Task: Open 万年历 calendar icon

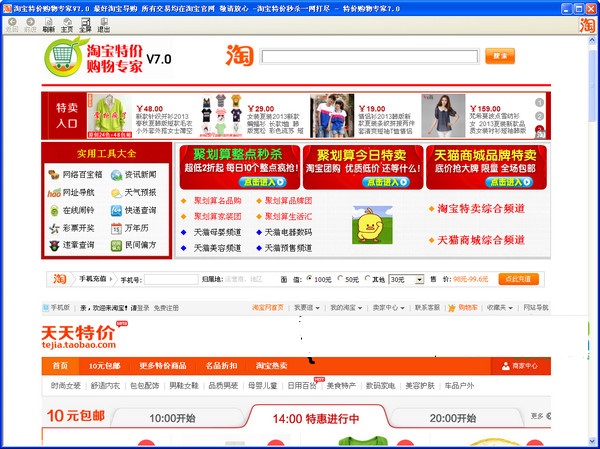Action: click(x=116, y=228)
